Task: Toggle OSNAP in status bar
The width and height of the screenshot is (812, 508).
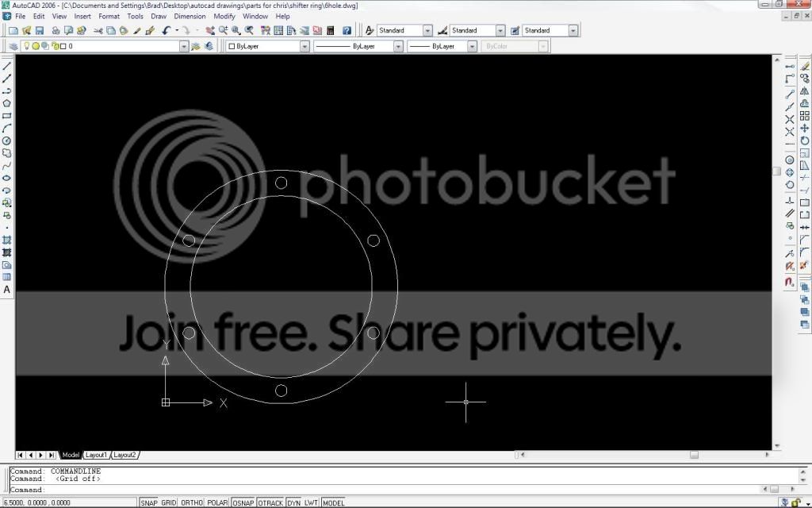Action: point(243,502)
